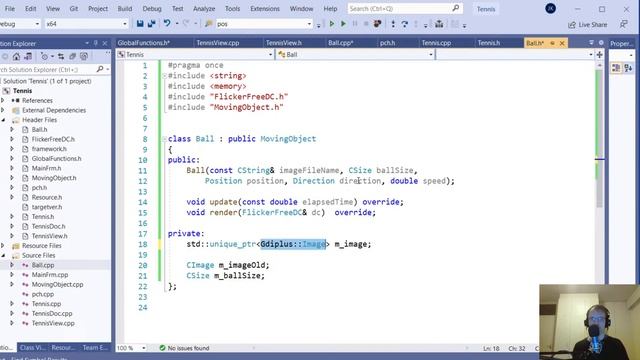The image size is (640, 360).
Task: Open the Ball class navigation dropdown
Action: point(431,54)
